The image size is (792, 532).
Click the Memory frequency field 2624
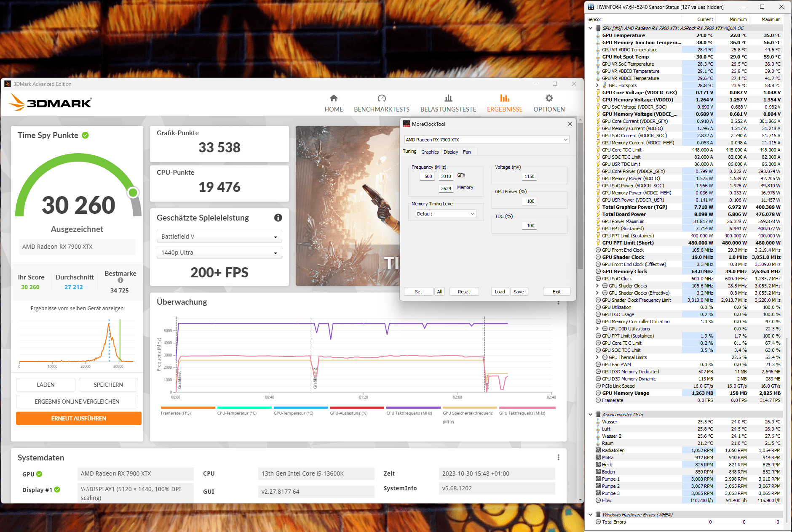pyautogui.click(x=446, y=189)
